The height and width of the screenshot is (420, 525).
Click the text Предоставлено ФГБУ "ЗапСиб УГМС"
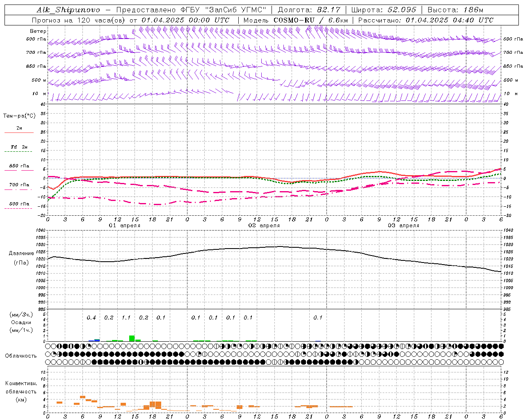(192, 10)
